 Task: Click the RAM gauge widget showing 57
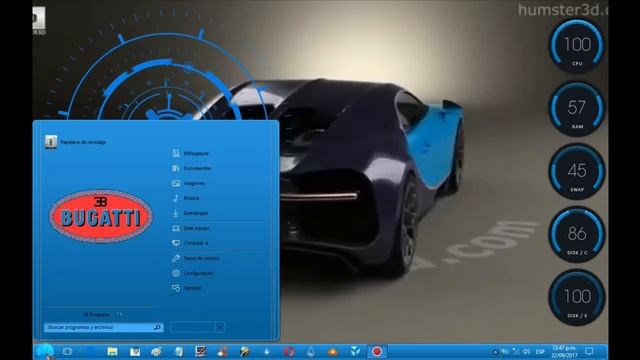[577, 109]
